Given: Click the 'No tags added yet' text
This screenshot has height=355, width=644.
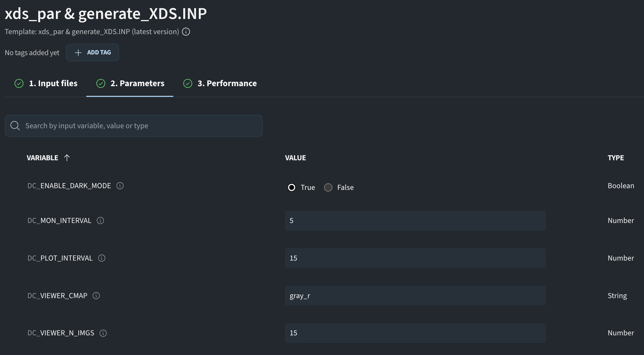Looking at the screenshot, I should point(32,53).
